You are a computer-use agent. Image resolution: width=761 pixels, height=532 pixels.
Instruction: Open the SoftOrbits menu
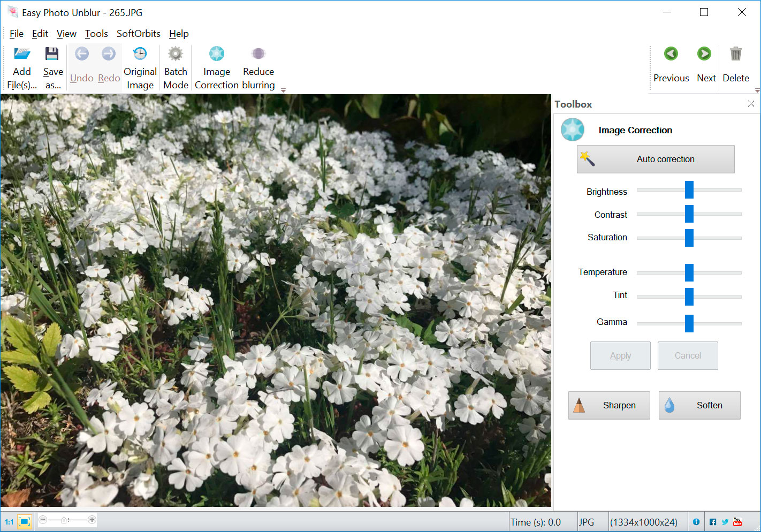point(138,34)
